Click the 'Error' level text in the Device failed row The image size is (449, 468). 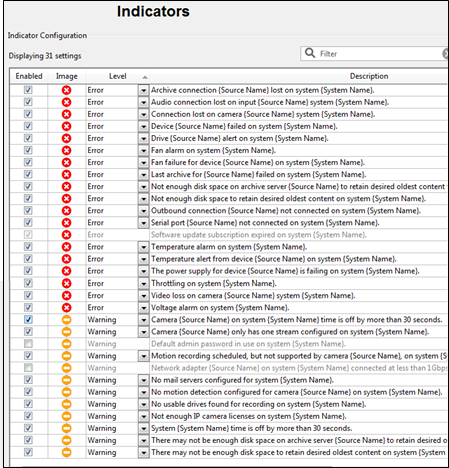point(95,126)
